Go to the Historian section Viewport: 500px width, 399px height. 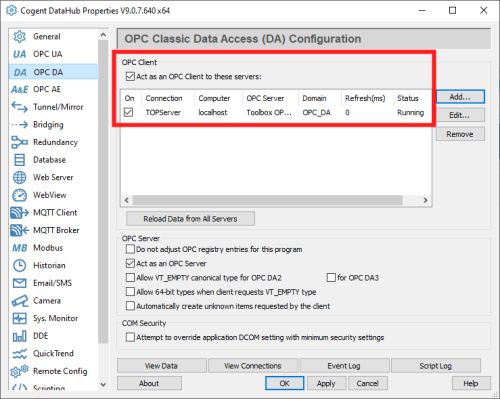click(49, 265)
